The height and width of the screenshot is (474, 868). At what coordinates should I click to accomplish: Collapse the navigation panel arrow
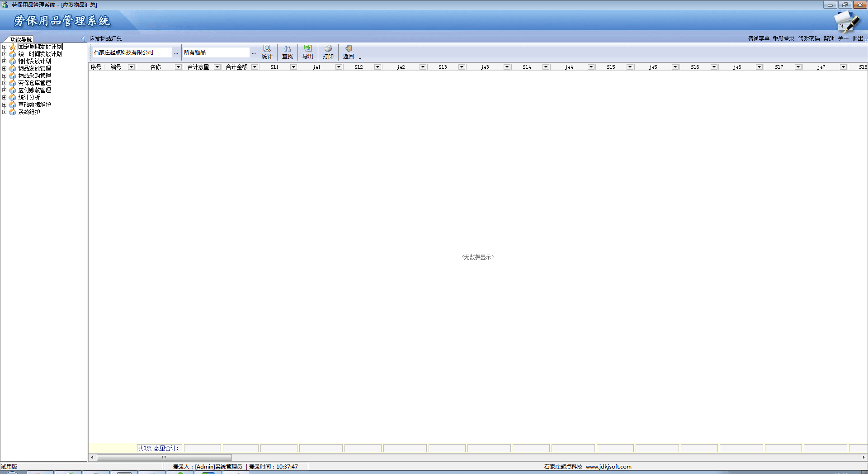point(83,39)
